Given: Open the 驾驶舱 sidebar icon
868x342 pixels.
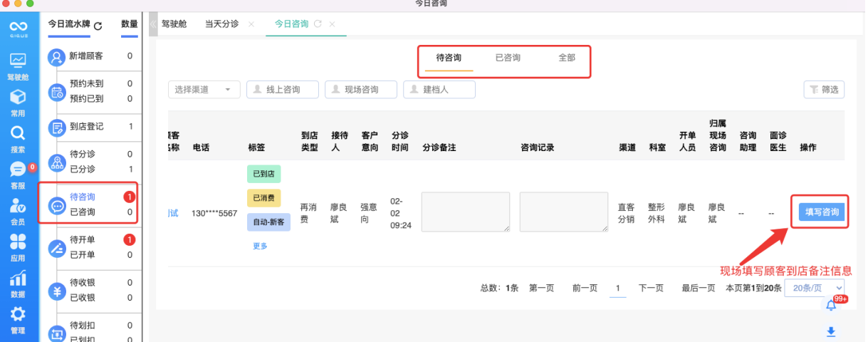Looking at the screenshot, I should click(18, 61).
